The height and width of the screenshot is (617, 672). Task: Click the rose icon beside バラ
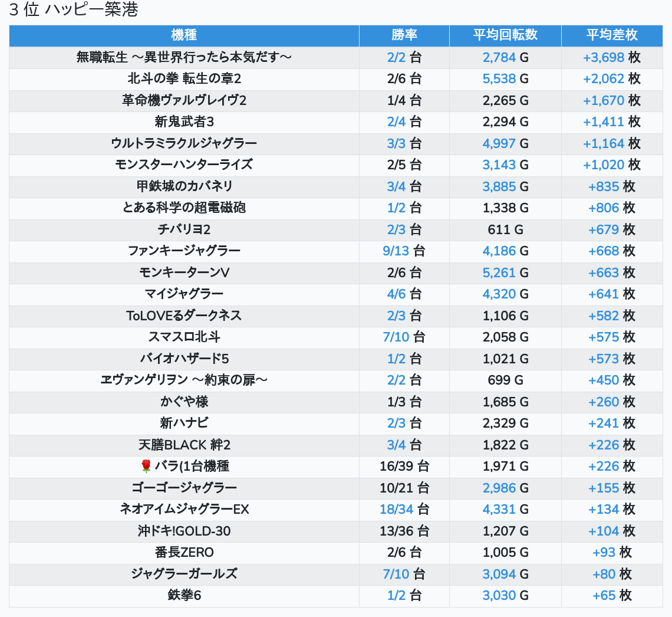(x=146, y=467)
